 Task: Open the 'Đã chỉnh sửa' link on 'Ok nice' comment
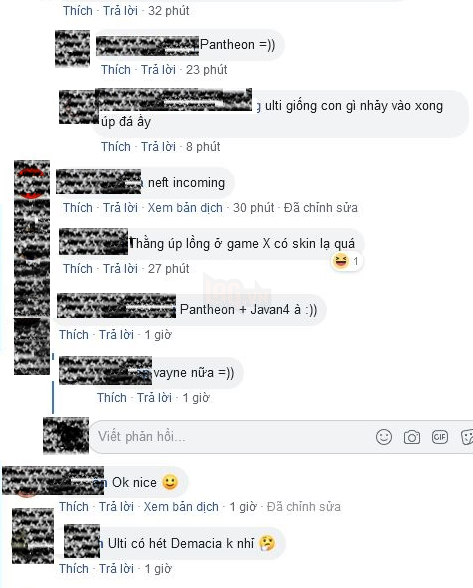(304, 507)
